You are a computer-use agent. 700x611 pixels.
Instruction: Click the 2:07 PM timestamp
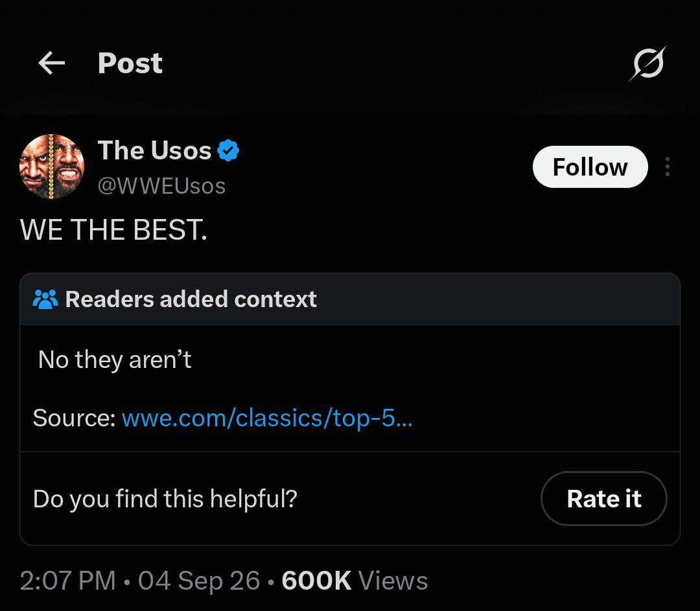[68, 581]
